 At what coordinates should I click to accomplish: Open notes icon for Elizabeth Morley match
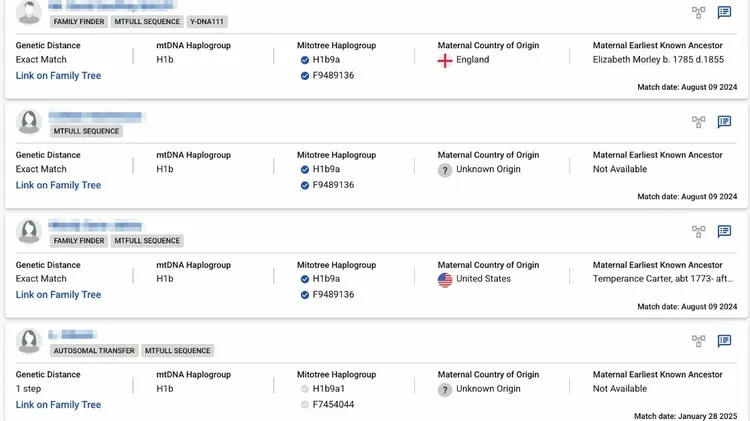(724, 13)
